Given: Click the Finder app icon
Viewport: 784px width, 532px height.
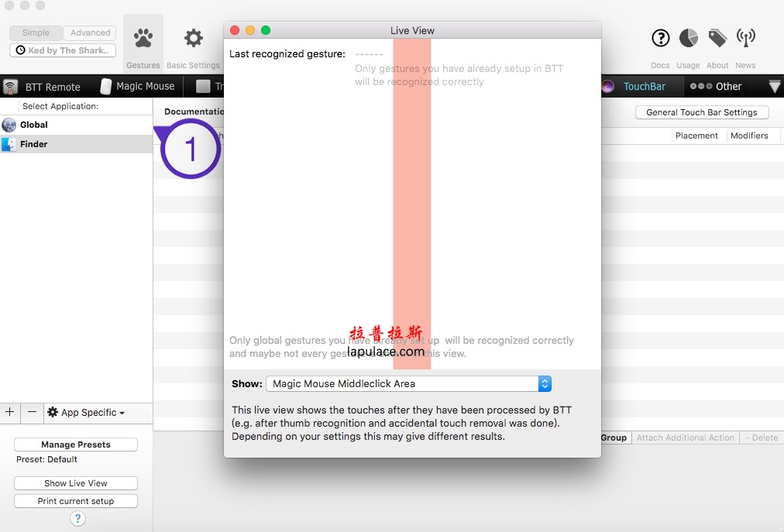Looking at the screenshot, I should tap(9, 144).
